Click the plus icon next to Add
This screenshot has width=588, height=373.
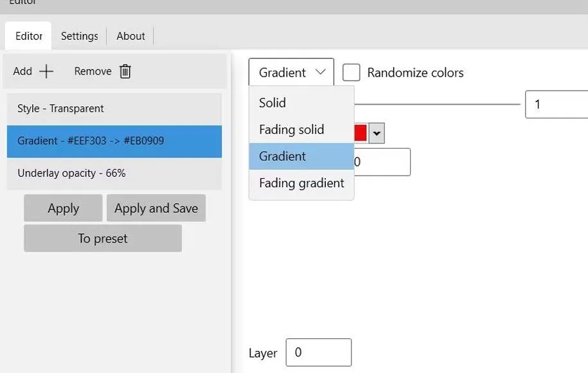coord(46,71)
